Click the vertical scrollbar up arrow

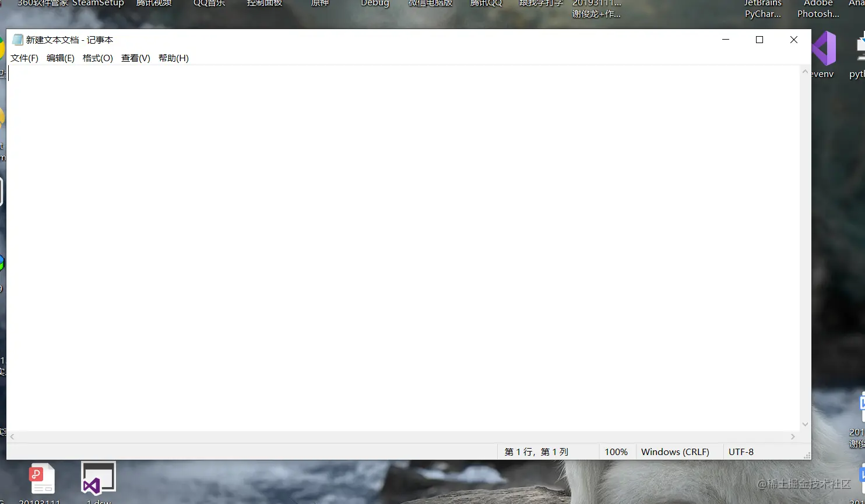pos(805,72)
